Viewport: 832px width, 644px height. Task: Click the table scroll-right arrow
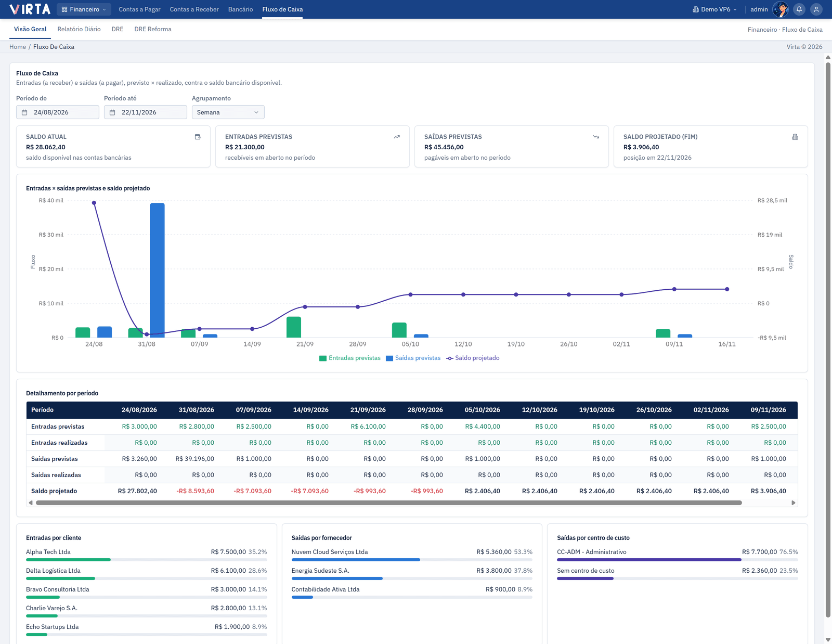(x=794, y=503)
